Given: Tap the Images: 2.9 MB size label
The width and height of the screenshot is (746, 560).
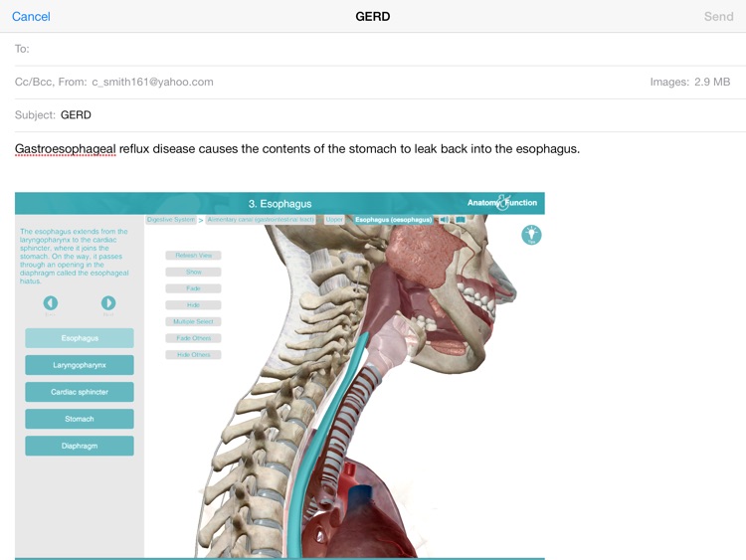Looking at the screenshot, I should [x=690, y=82].
